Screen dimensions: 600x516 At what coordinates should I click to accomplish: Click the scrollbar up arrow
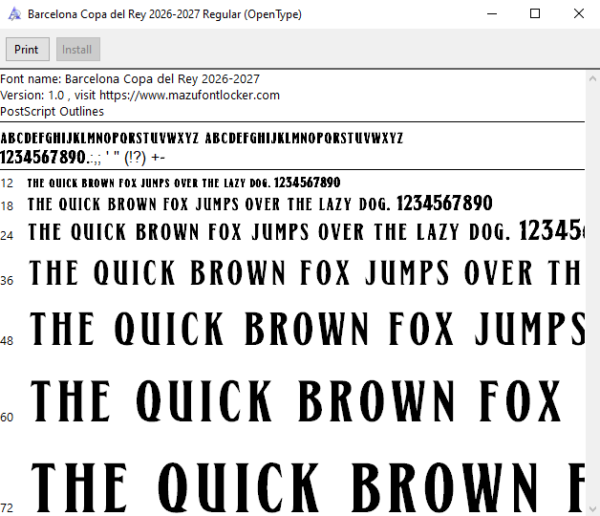pyautogui.click(x=592, y=79)
